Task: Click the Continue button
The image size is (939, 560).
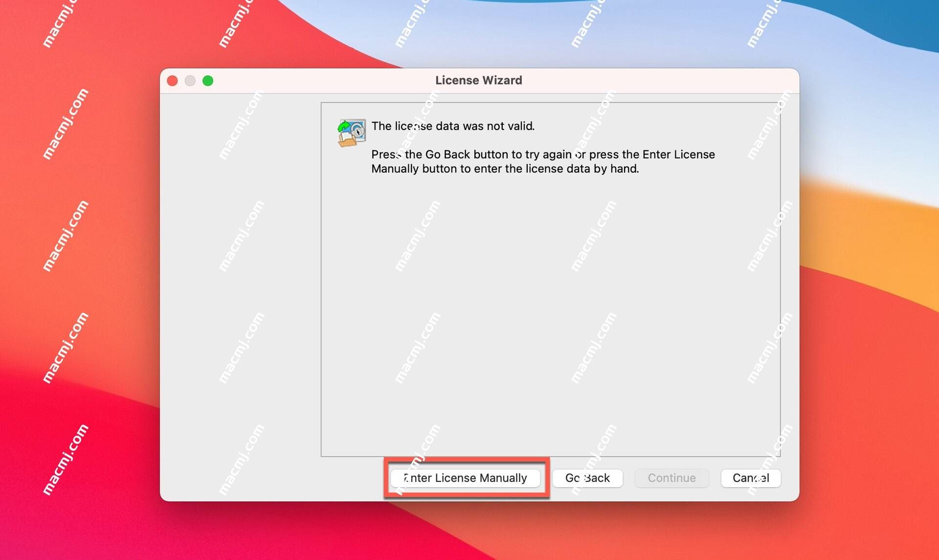Action: 671,478
